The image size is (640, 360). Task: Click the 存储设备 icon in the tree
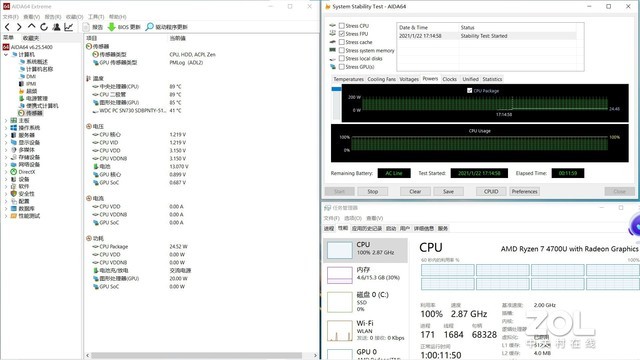[x=13, y=157]
